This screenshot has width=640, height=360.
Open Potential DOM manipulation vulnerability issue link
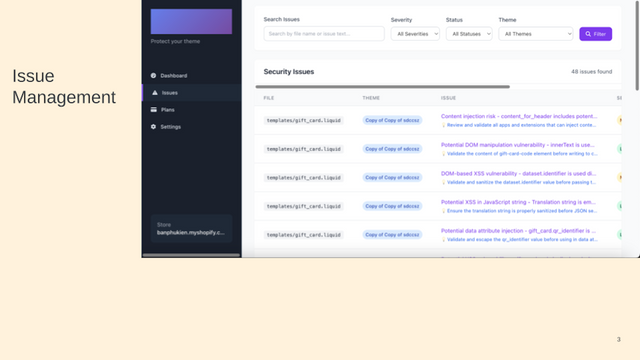[518, 145]
